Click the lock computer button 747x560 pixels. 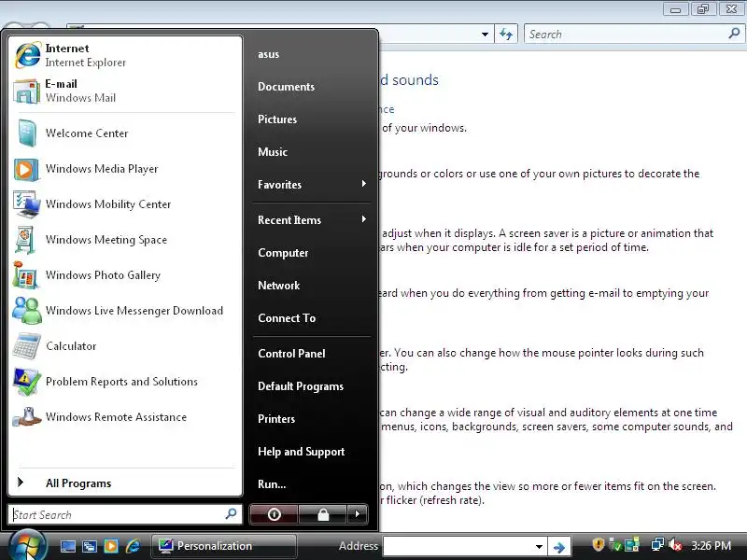pos(322,514)
